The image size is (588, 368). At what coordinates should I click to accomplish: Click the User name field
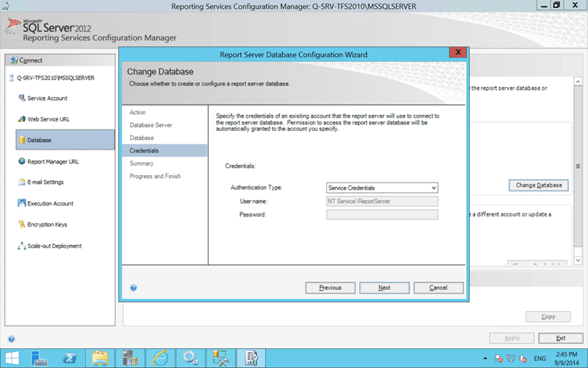pos(381,201)
